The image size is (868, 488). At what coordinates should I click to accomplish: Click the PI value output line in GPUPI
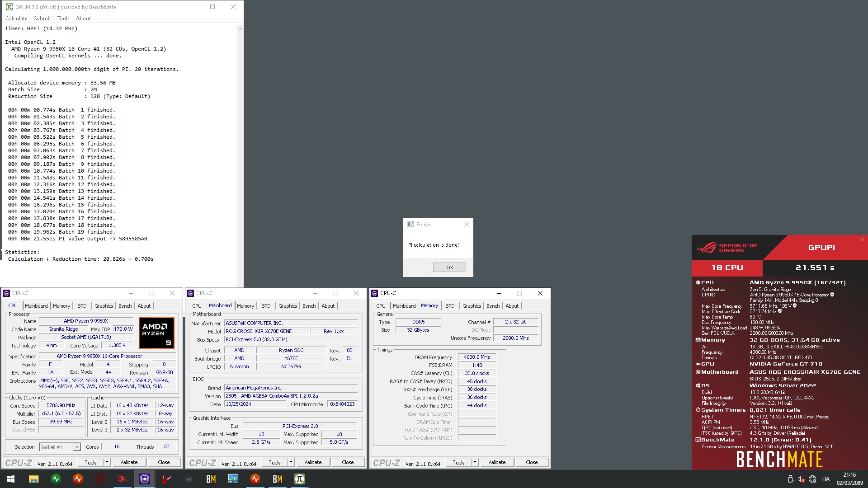click(x=77, y=239)
